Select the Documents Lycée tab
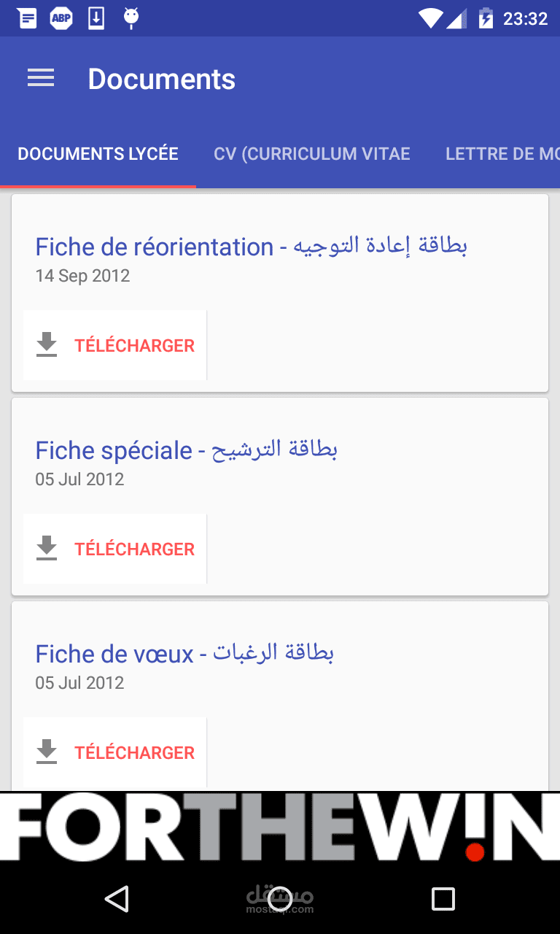560x934 pixels. [98, 154]
